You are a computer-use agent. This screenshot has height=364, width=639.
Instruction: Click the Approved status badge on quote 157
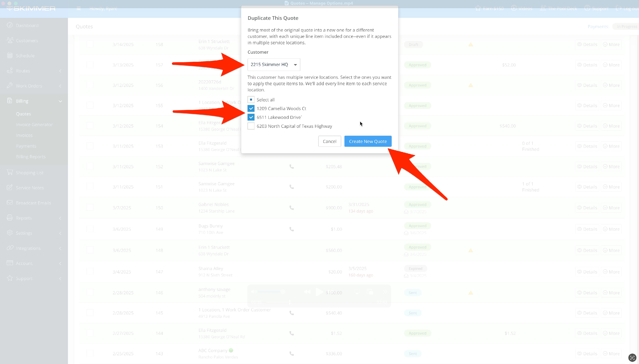[417, 65]
